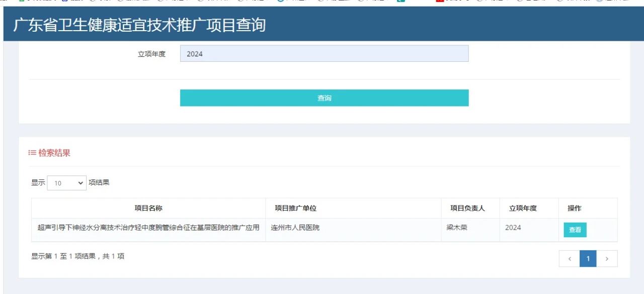Click the 操作 column header

574,208
